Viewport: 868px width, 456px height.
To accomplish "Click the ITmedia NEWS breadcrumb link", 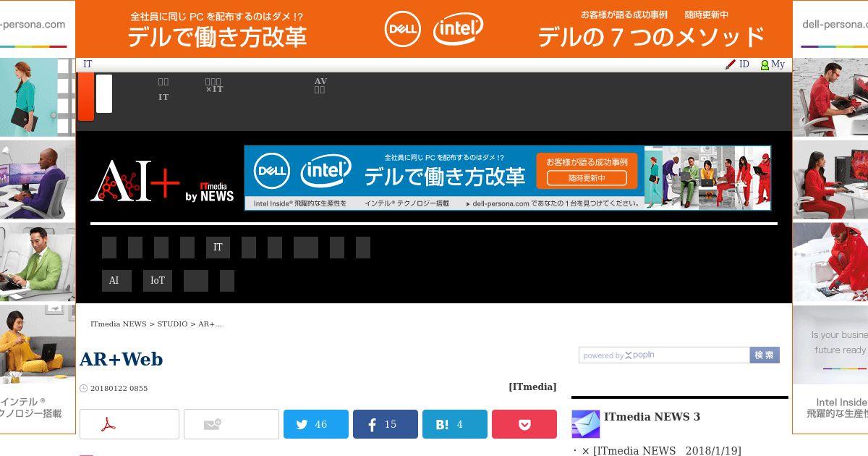I will 119,324.
